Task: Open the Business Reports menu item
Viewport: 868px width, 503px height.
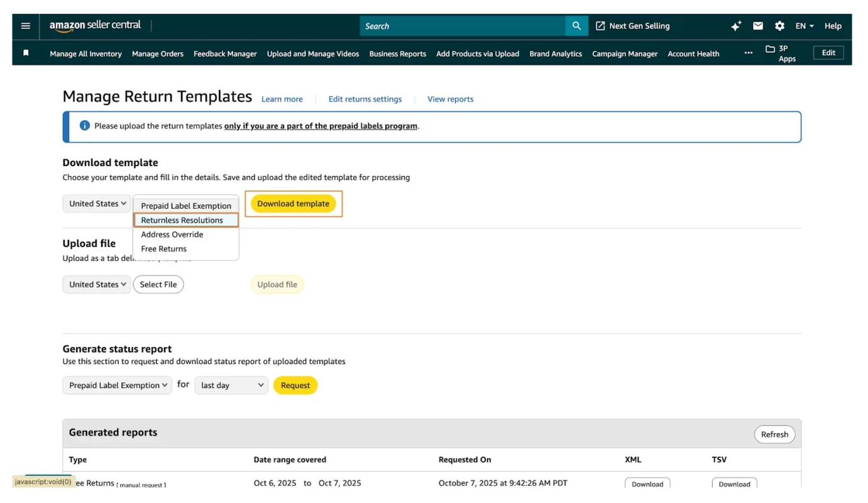Action: (x=397, y=53)
